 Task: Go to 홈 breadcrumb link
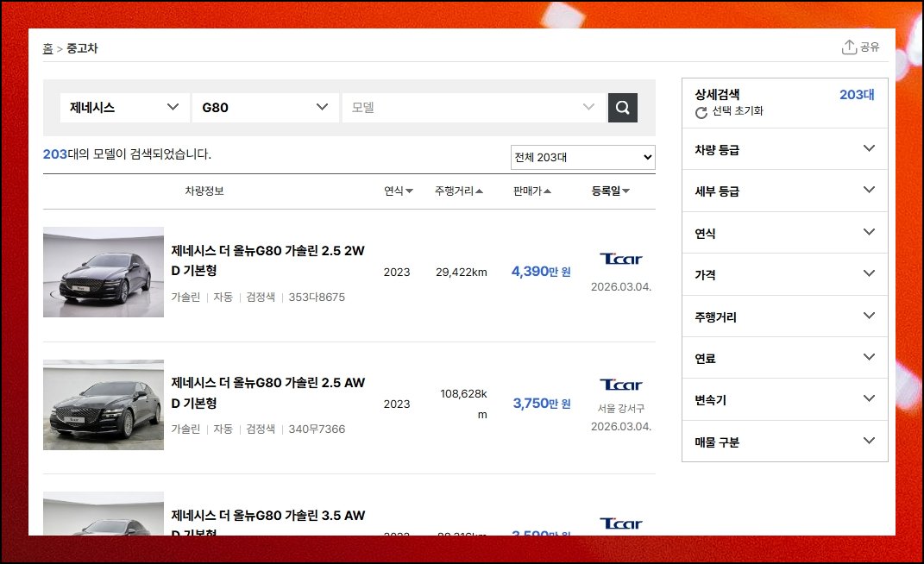(47, 48)
